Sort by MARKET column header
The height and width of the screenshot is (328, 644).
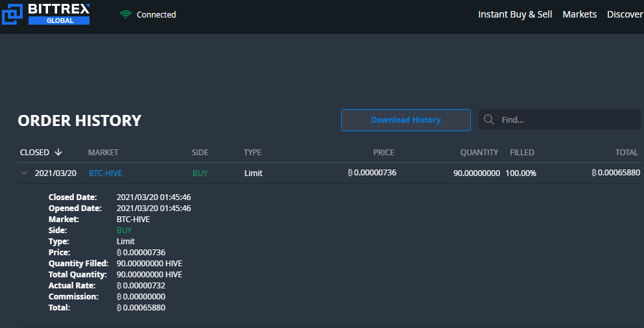(x=103, y=152)
